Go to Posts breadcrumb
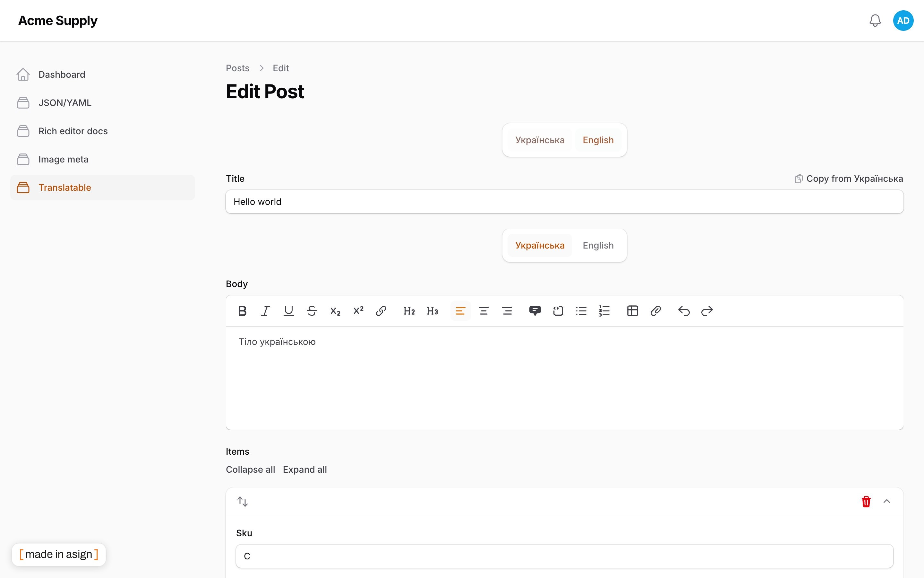The width and height of the screenshot is (924, 578). tap(237, 68)
